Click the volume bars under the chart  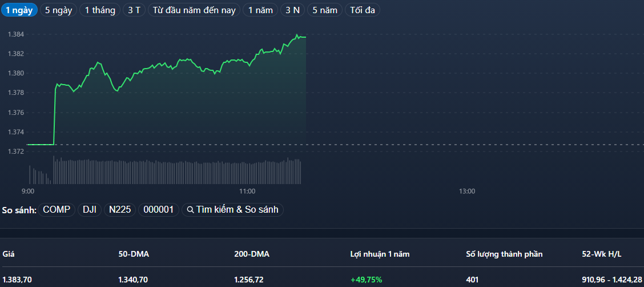coord(171,172)
